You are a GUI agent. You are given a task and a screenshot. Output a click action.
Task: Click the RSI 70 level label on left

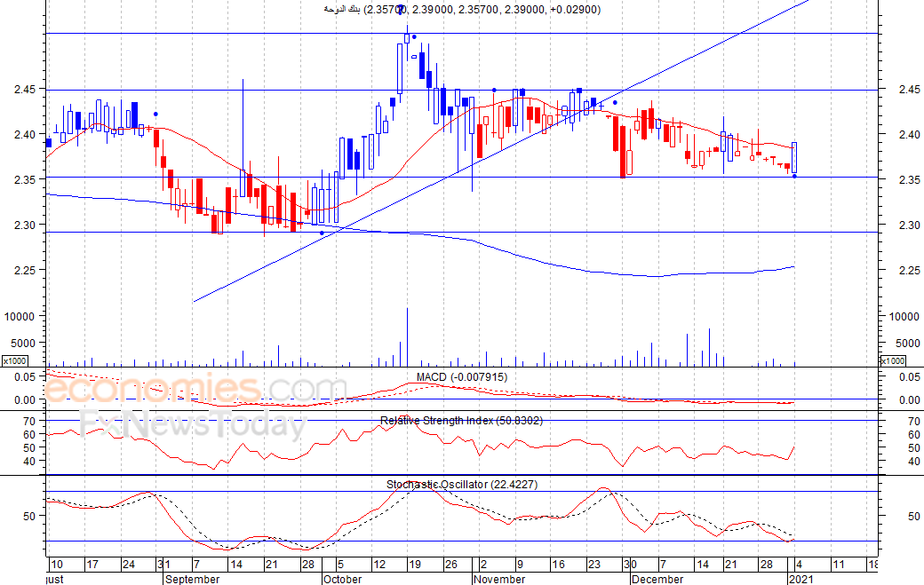pos(29,422)
